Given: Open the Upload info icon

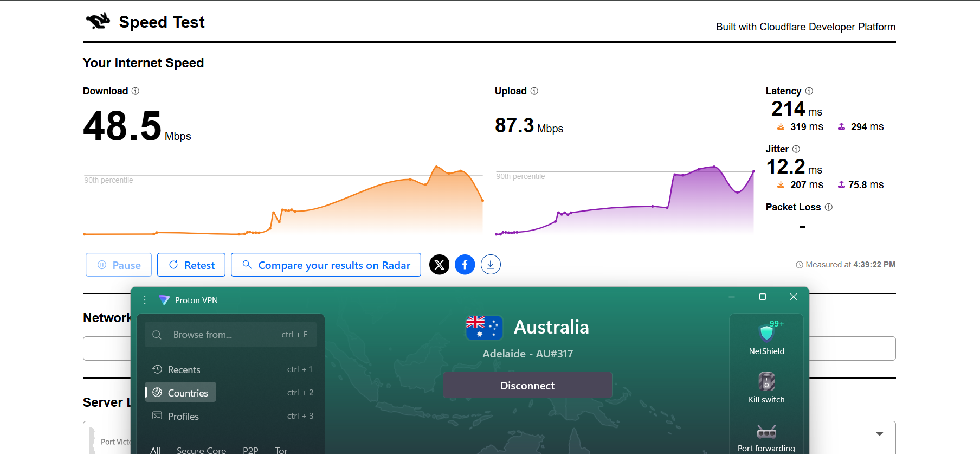Looking at the screenshot, I should click(534, 91).
